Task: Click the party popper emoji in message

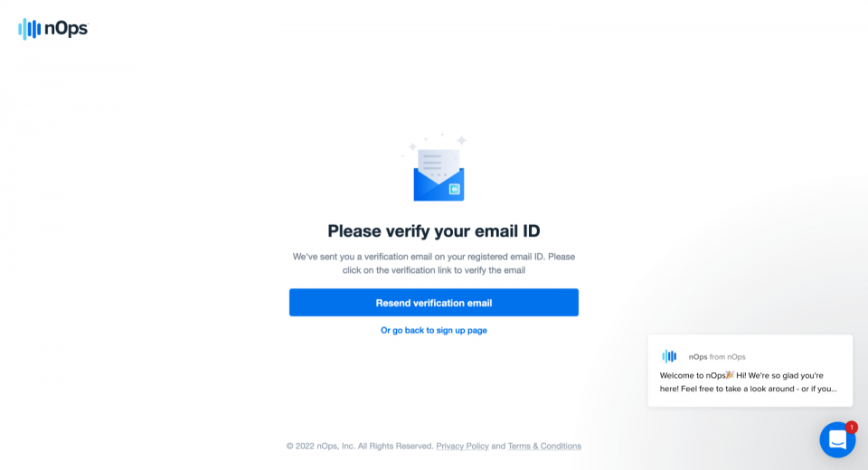Action: (x=731, y=375)
